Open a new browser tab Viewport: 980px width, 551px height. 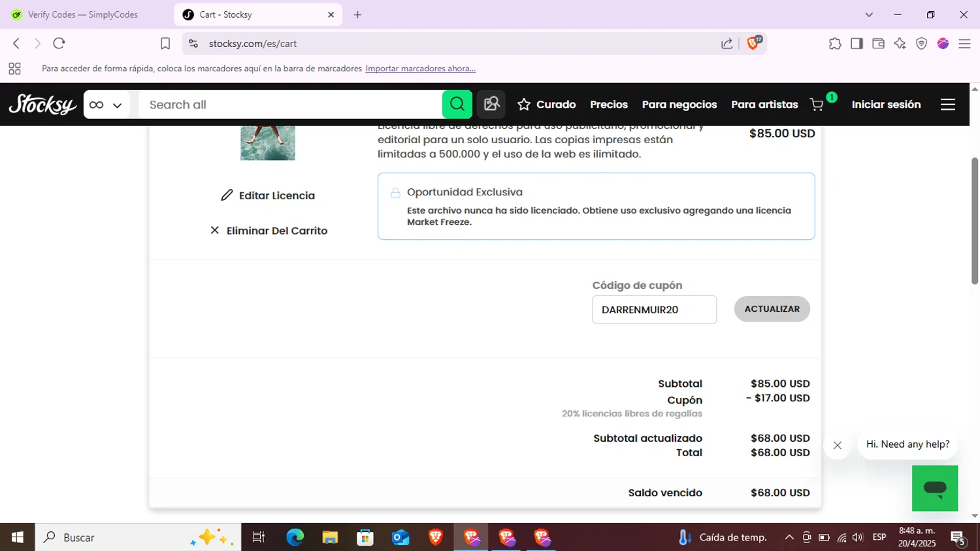[357, 14]
